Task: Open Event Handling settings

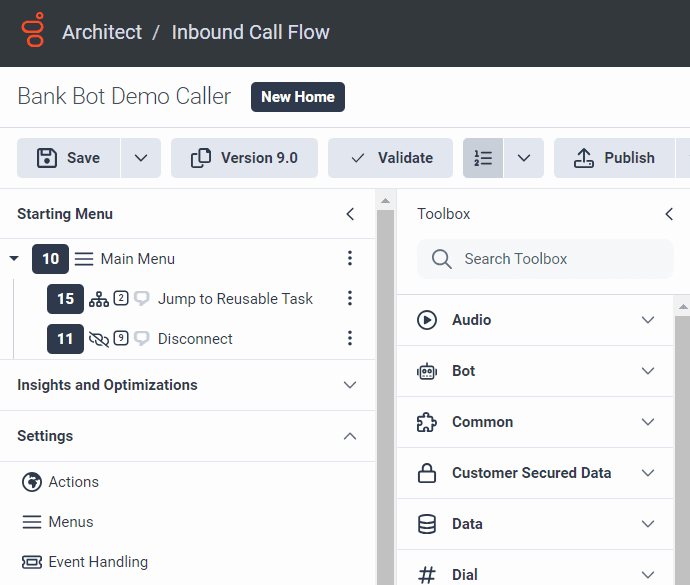Action: [x=97, y=562]
